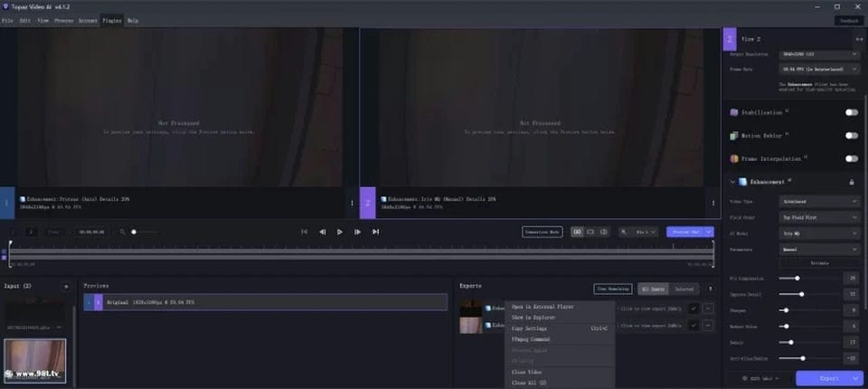The image size is (868, 389).
Task: Click the Motion Deblur filter icon
Action: point(734,135)
